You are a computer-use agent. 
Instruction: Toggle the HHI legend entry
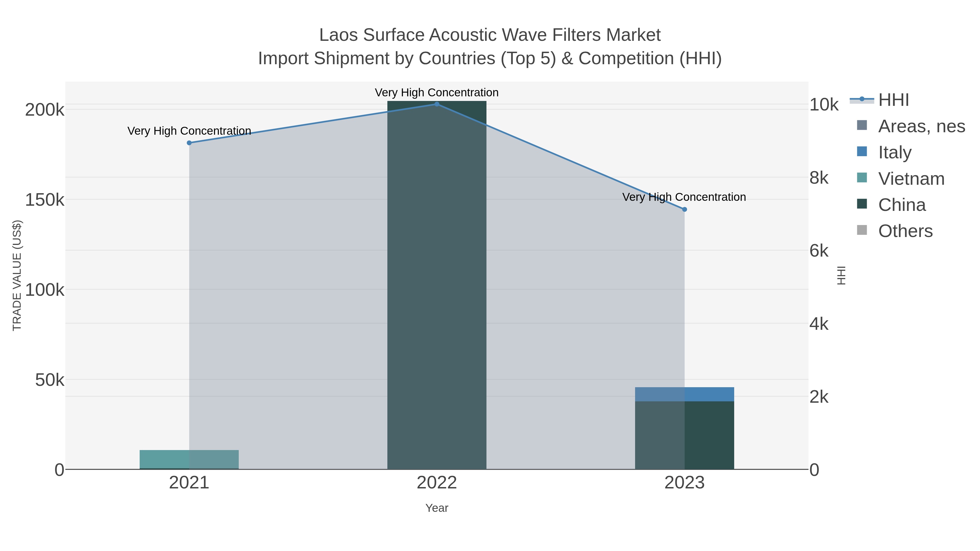click(879, 100)
